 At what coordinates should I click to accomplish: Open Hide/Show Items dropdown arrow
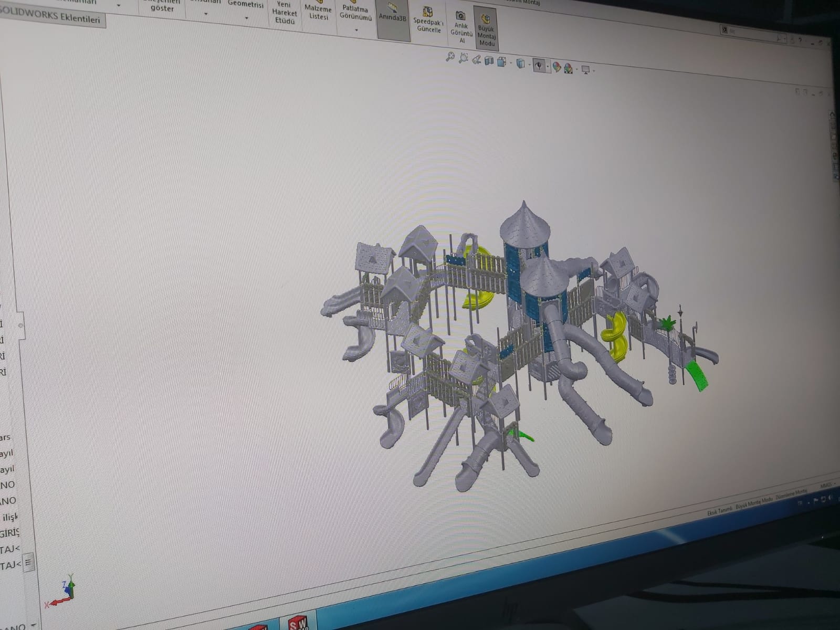click(x=548, y=67)
